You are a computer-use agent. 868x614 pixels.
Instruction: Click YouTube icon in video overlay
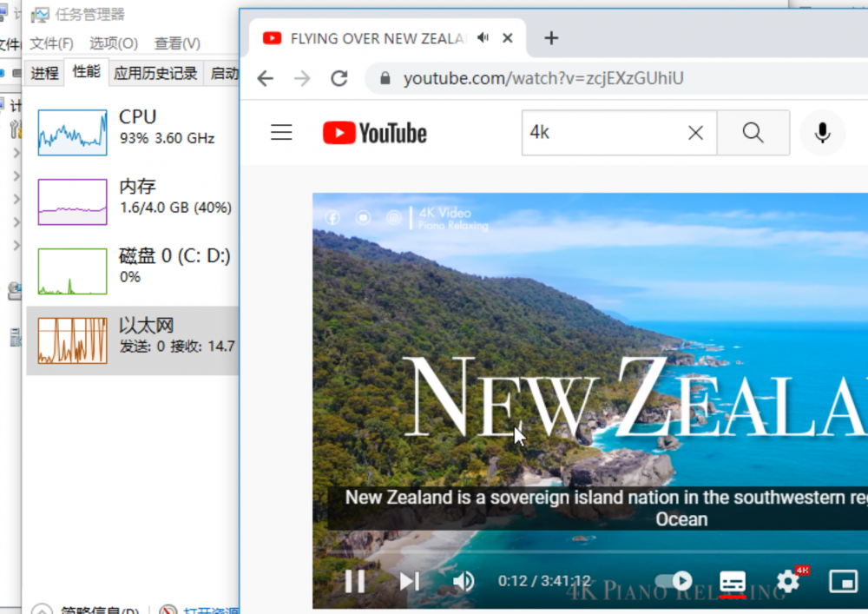(363, 218)
